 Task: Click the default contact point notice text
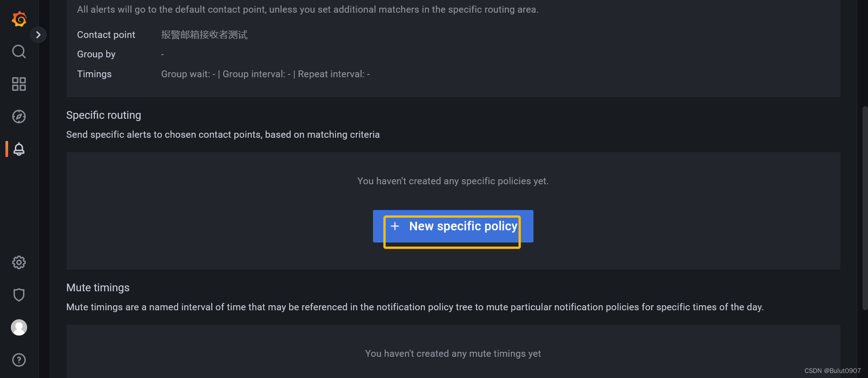tap(307, 9)
